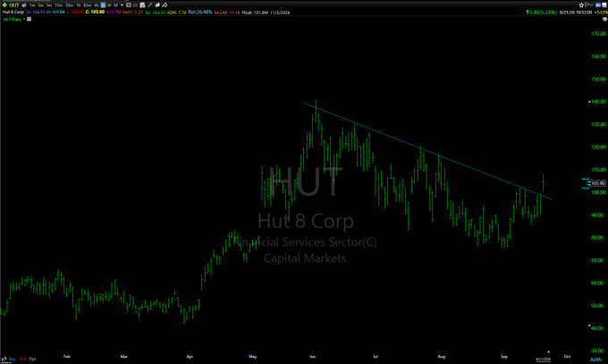Image resolution: width=608 pixels, height=364 pixels.
Task: Click the Hut 8 Corp name in info bar
Action: point(13,12)
